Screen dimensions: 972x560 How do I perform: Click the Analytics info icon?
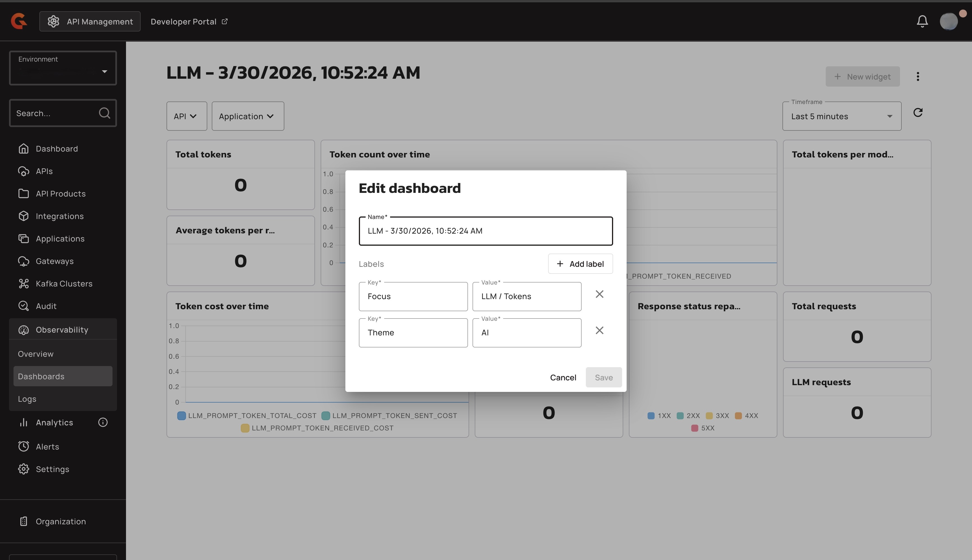click(x=103, y=422)
